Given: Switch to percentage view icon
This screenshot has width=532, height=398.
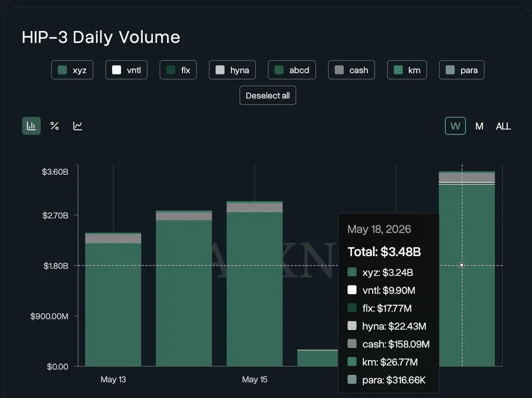Looking at the screenshot, I should (x=55, y=126).
